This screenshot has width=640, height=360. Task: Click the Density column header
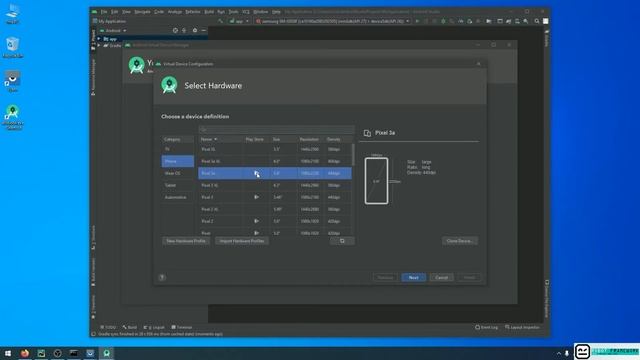coord(338,139)
